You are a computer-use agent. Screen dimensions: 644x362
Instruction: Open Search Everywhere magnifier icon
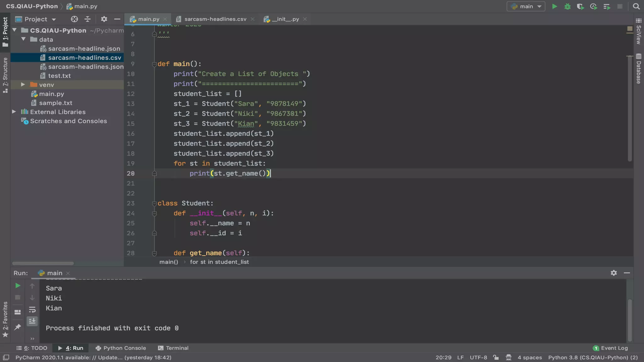coord(636,7)
